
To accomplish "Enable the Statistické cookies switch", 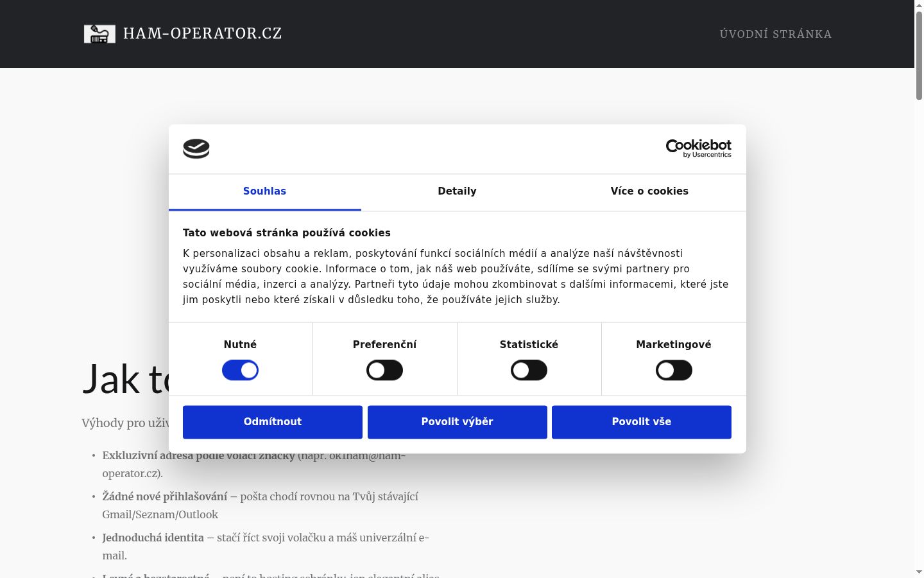I will click(529, 371).
